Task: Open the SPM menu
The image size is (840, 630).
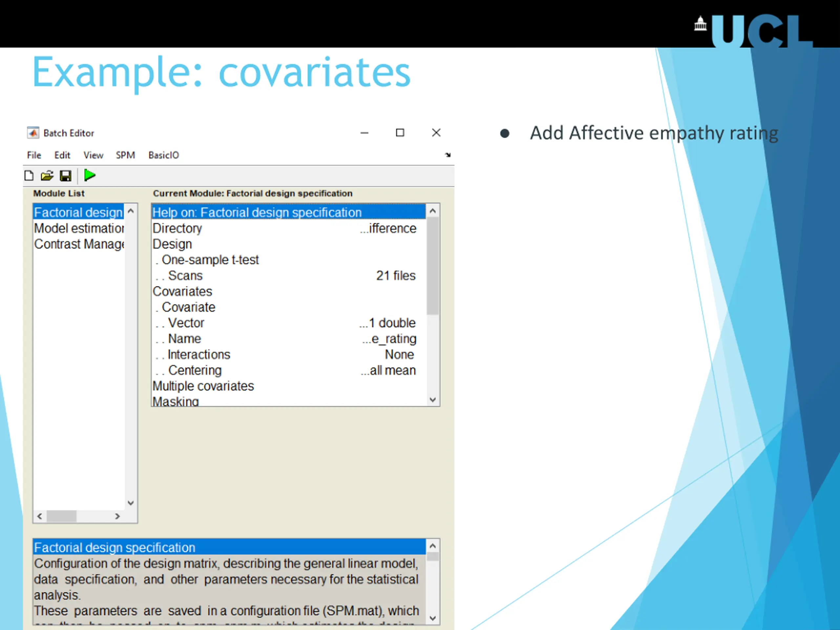Action: (x=125, y=155)
